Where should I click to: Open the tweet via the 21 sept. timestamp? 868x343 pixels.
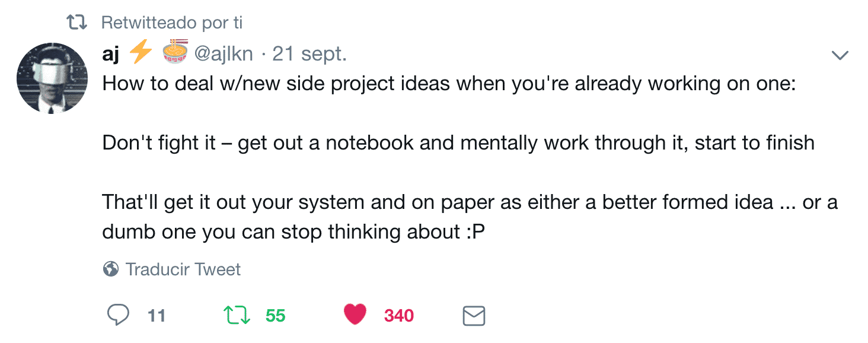(x=309, y=54)
